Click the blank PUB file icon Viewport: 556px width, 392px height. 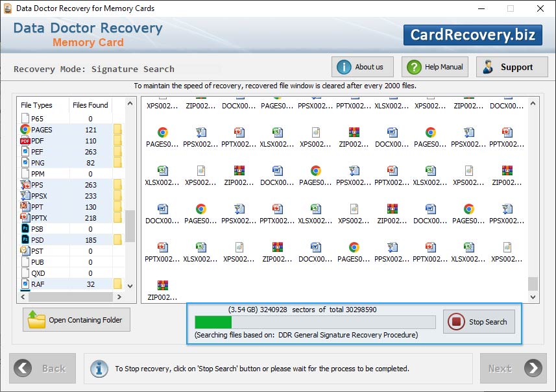[x=25, y=262]
